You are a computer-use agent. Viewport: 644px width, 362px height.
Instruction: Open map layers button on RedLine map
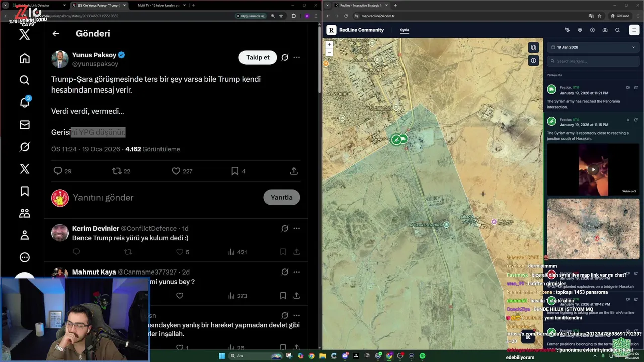533,48
